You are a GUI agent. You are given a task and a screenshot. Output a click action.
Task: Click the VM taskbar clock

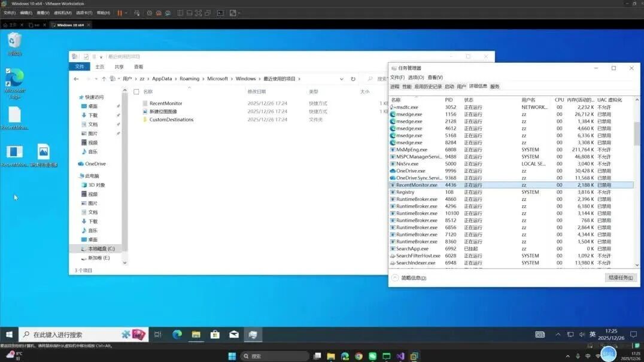click(611, 334)
